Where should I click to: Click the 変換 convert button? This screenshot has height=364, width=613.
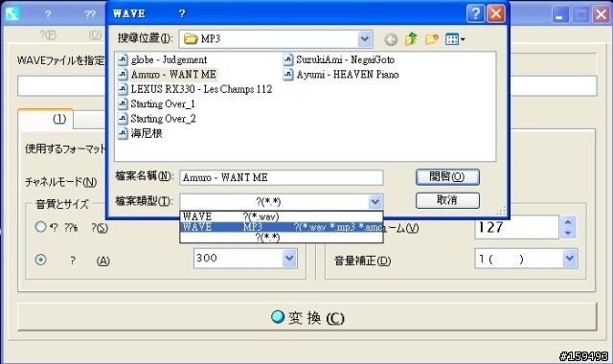coord(307,317)
